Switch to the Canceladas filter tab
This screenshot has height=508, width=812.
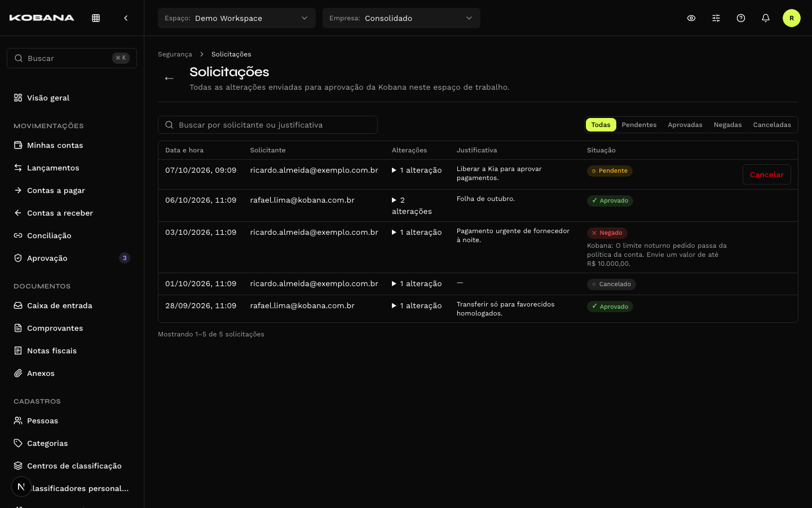tap(772, 125)
